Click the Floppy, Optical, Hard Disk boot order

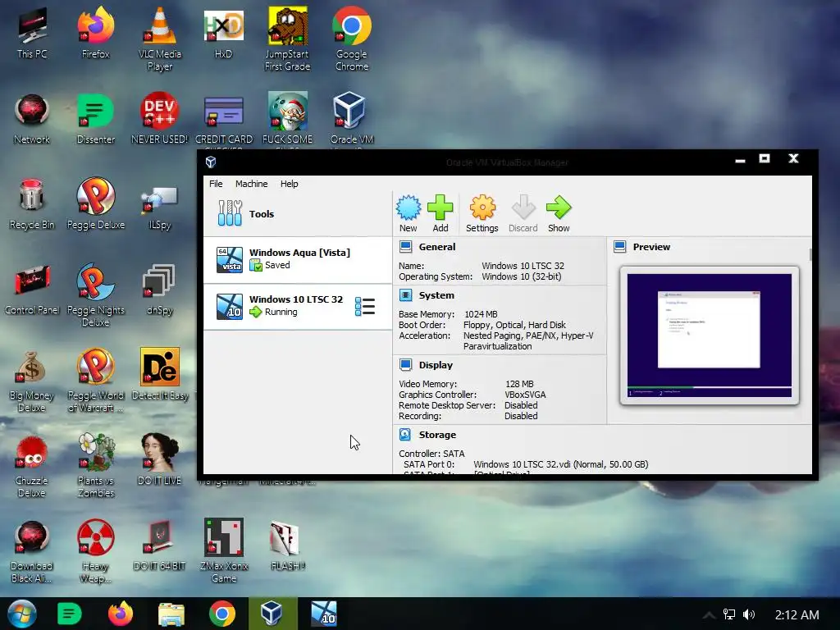514,325
